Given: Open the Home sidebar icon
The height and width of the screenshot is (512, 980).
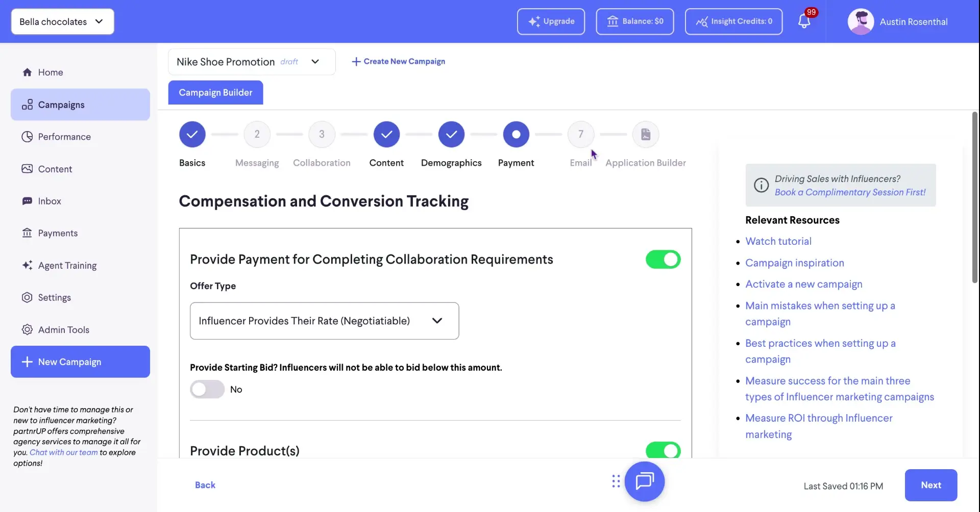Looking at the screenshot, I should click(x=27, y=72).
